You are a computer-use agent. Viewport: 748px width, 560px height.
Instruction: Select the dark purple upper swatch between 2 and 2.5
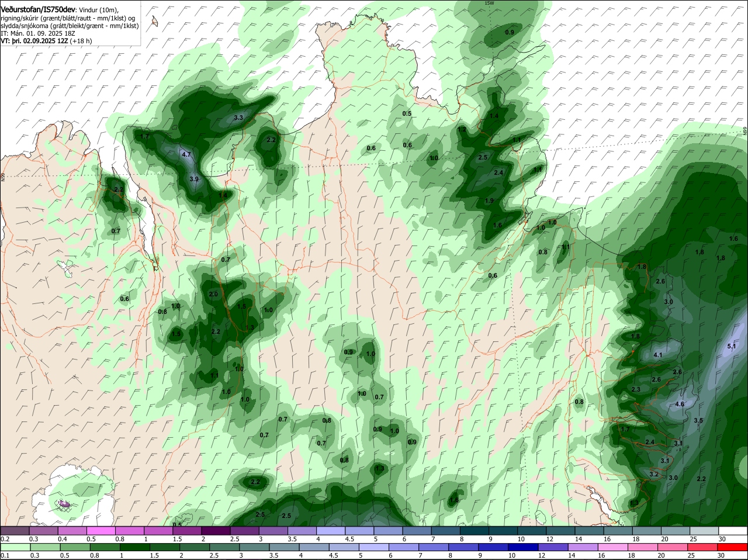217,531
